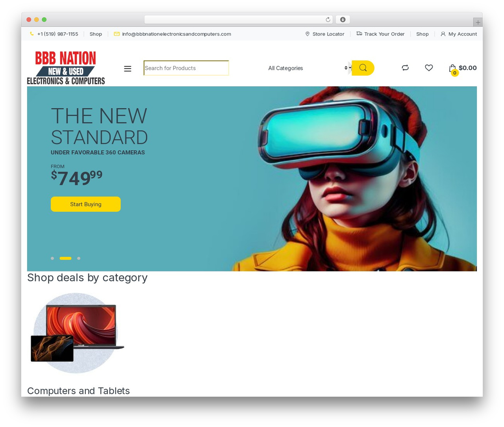Select the first slider dot
Screen dimensions: 504x427
52,258
